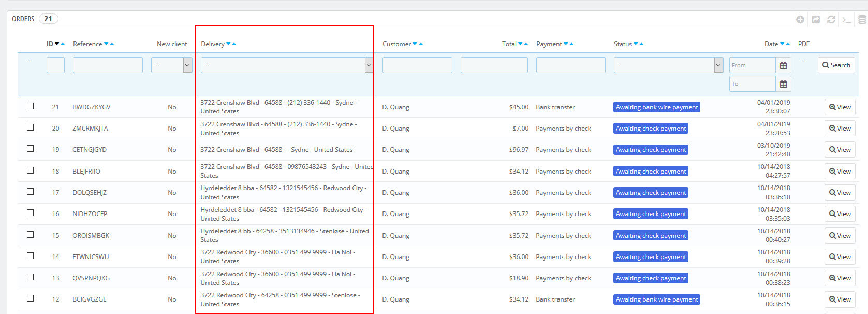The width and height of the screenshot is (868, 314).
Task: Focus the Total filter input
Action: 494,65
